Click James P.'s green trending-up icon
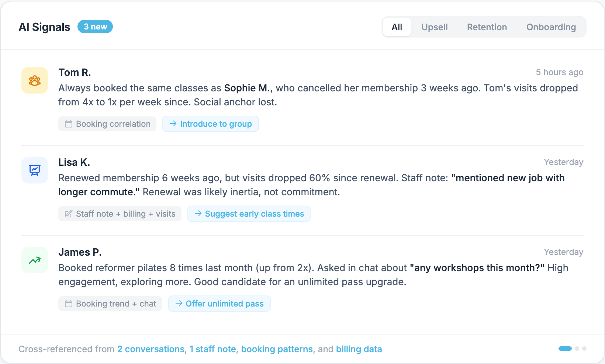This screenshot has width=605, height=364. pyautogui.click(x=35, y=260)
